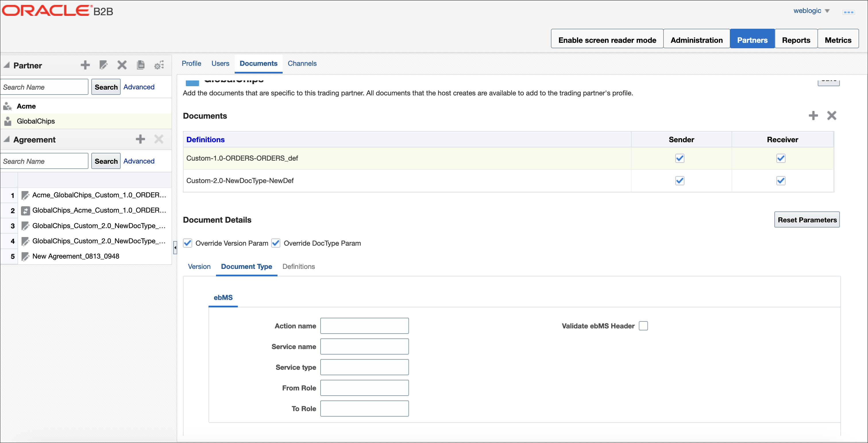Screen dimensions: 868x443
Task: Select Custom-2.0-NewDocType-NewDef document row
Action: (508, 181)
